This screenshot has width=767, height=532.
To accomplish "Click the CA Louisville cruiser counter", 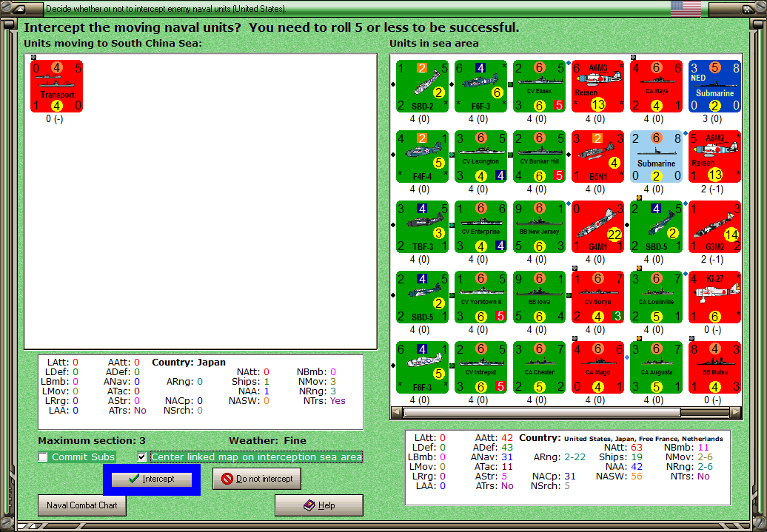I will coord(657,297).
